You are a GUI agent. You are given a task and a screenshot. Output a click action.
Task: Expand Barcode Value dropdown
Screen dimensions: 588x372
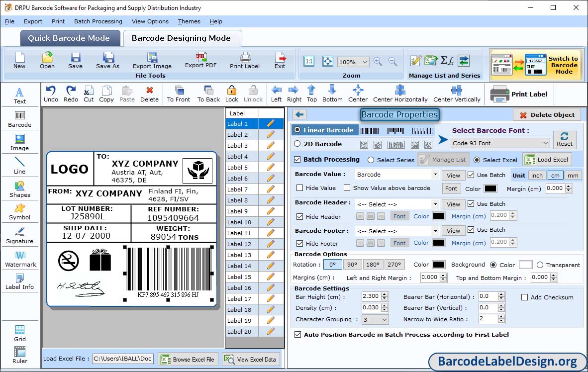pos(435,175)
